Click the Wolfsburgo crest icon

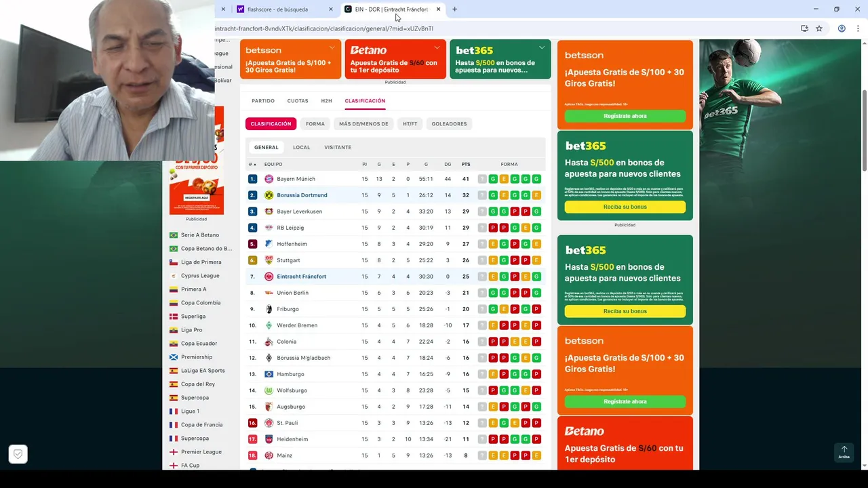tap(269, 390)
